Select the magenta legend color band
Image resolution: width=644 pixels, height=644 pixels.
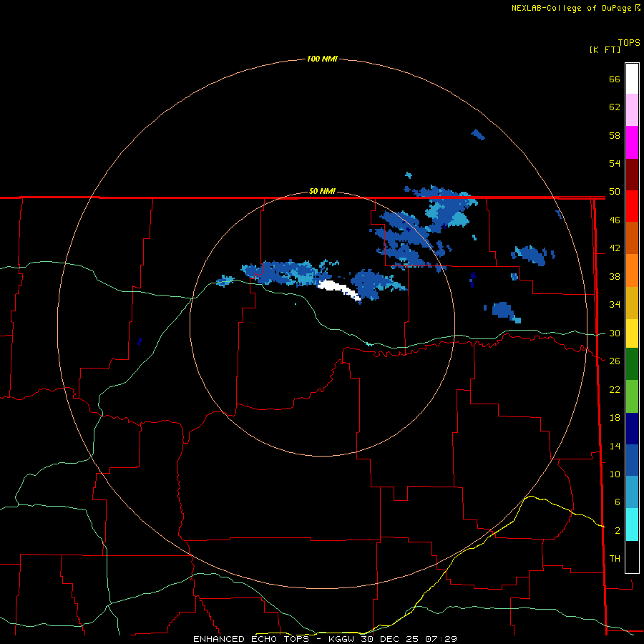pyautogui.click(x=632, y=142)
